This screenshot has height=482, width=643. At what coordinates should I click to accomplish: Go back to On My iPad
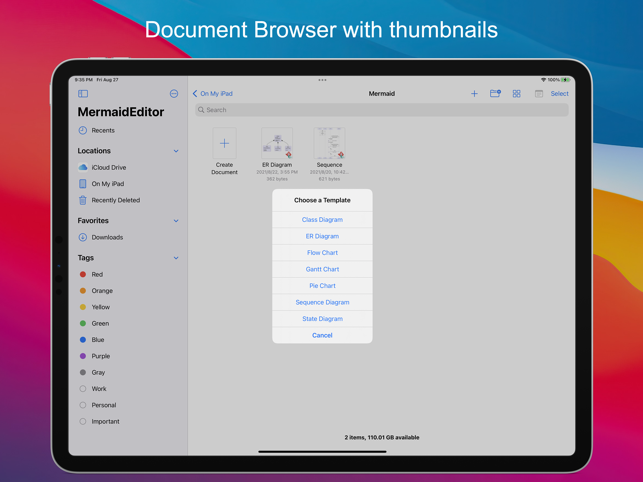pyautogui.click(x=212, y=94)
